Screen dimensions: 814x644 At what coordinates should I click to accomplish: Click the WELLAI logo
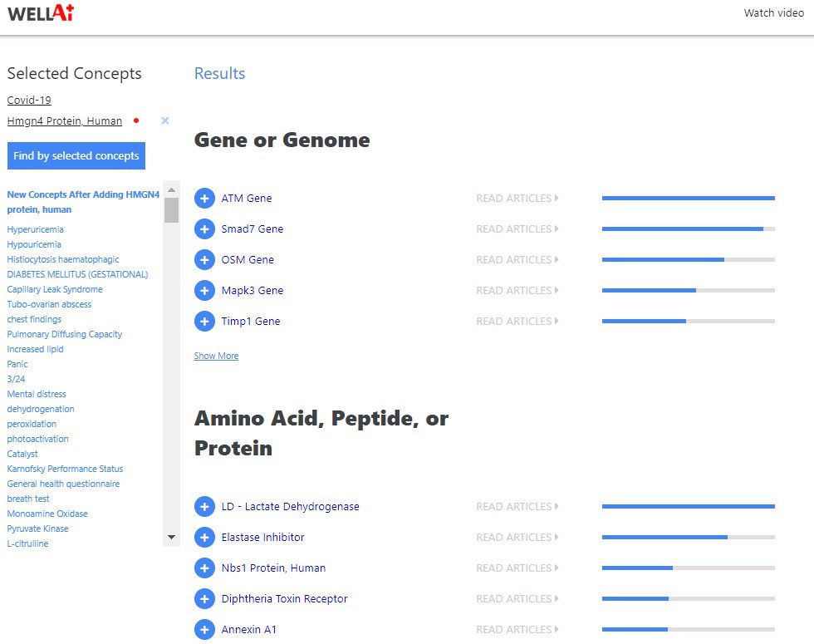(x=41, y=13)
